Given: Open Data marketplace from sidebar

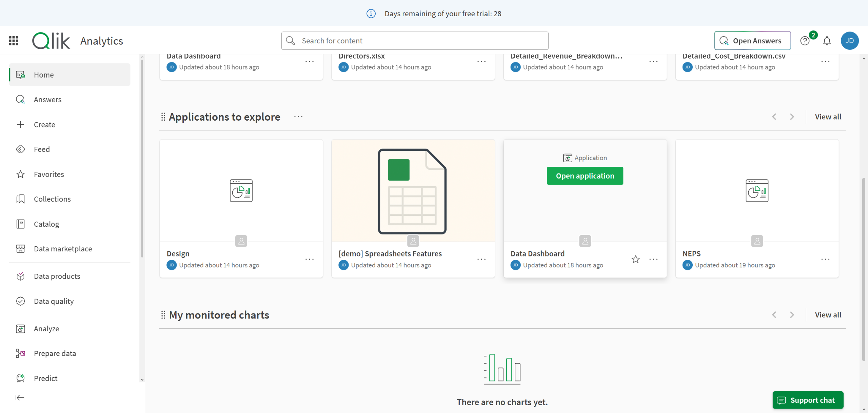Looking at the screenshot, I should [63, 249].
